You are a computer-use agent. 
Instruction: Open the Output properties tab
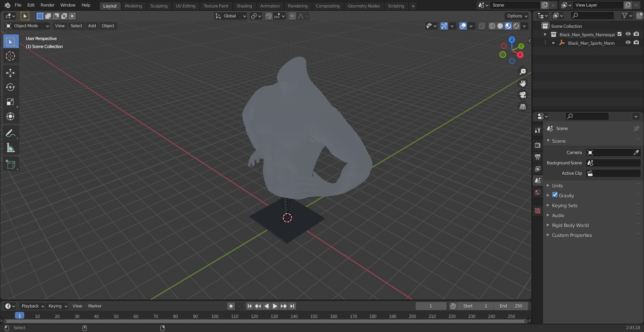[537, 157]
